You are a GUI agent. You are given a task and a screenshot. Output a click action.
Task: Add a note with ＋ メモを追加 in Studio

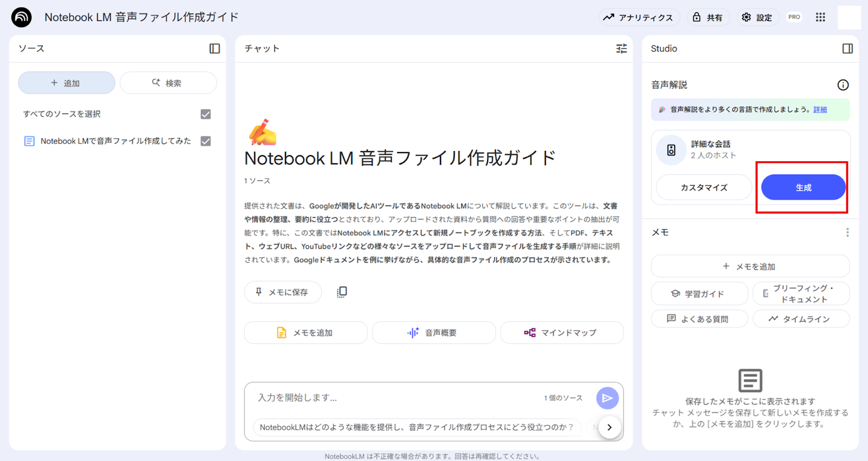pyautogui.click(x=750, y=267)
